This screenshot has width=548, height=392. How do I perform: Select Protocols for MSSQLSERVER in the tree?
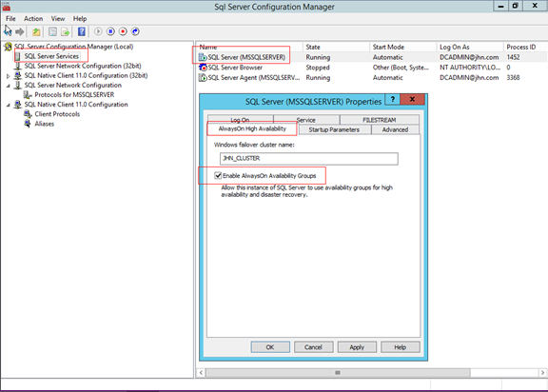(74, 95)
